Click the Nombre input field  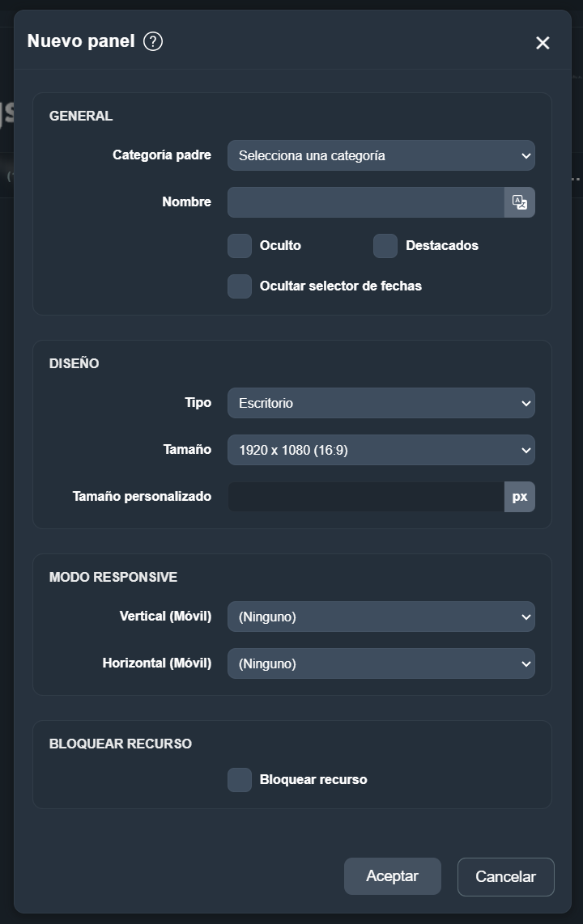click(364, 202)
